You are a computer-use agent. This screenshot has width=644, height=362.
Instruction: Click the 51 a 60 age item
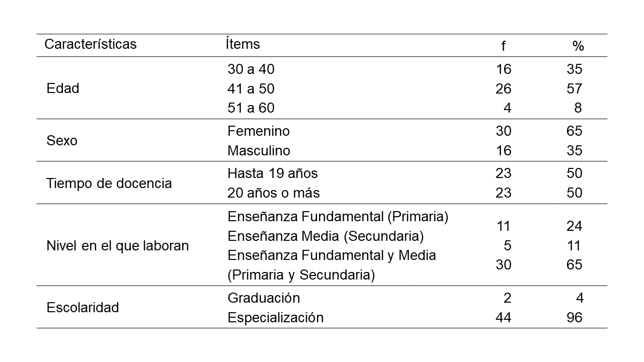pyautogui.click(x=251, y=108)
